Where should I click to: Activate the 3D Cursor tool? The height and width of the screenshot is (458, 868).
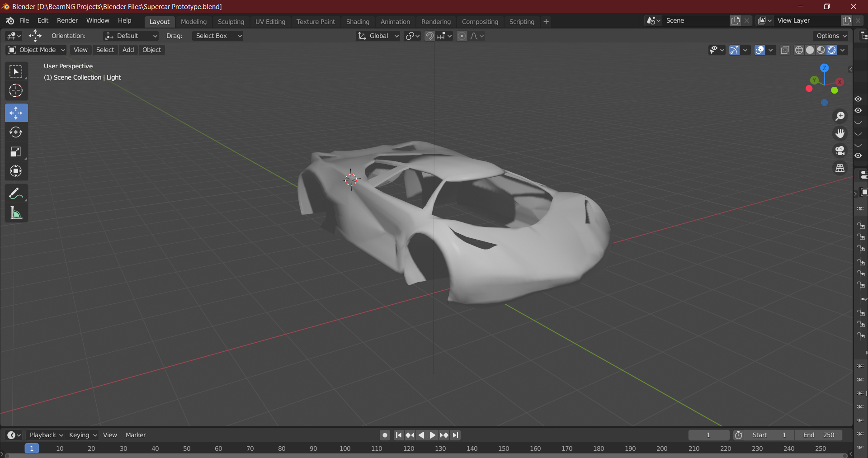click(16, 91)
